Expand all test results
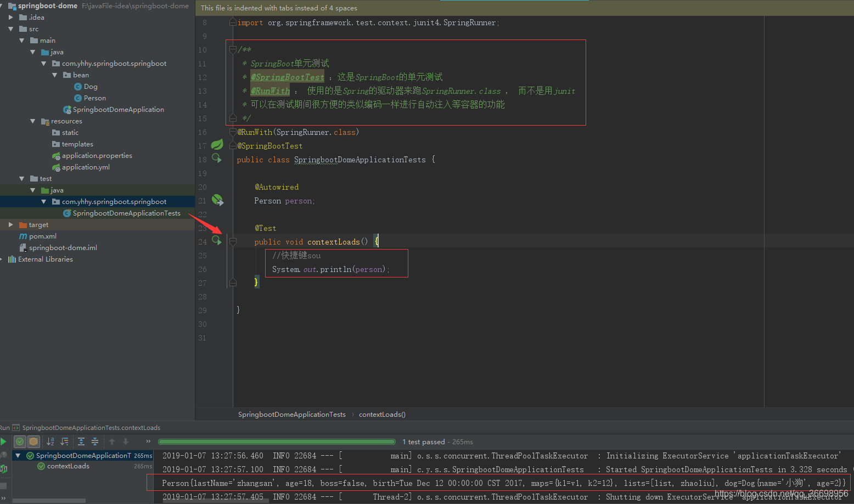Screen dimensions: 854x504 click(x=81, y=441)
